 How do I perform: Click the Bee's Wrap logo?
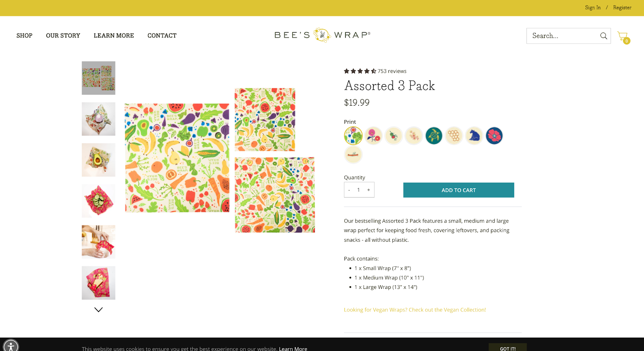click(x=322, y=35)
